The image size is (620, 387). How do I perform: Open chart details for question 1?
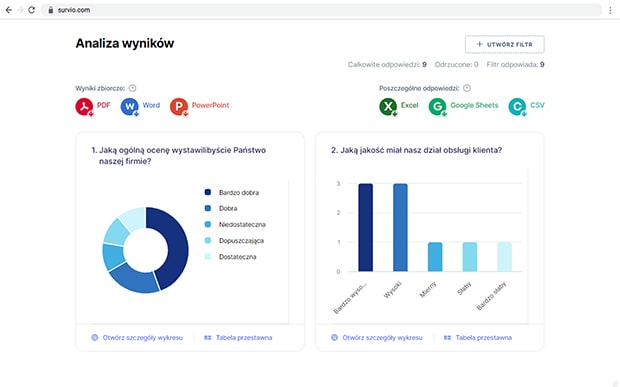point(137,338)
